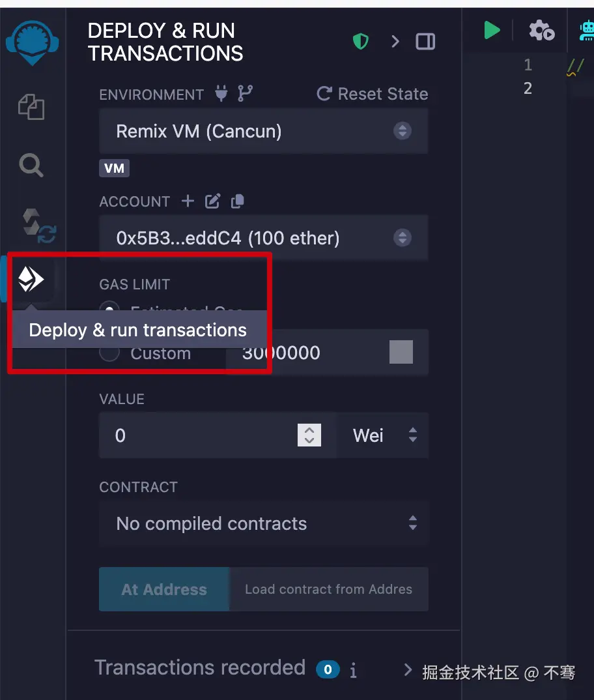Open the Search in files icon
594x700 pixels.
point(31,165)
